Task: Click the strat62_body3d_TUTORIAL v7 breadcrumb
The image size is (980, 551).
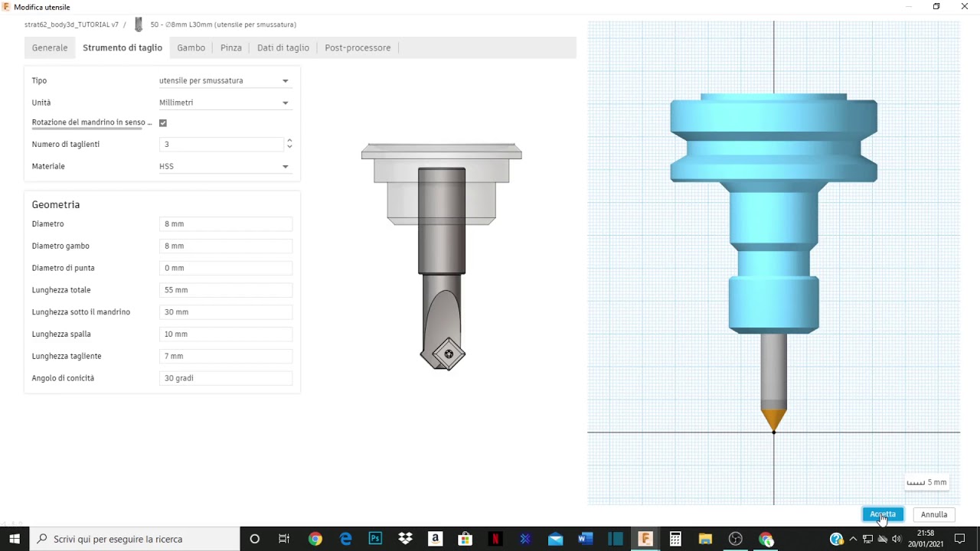Action: tap(71, 24)
